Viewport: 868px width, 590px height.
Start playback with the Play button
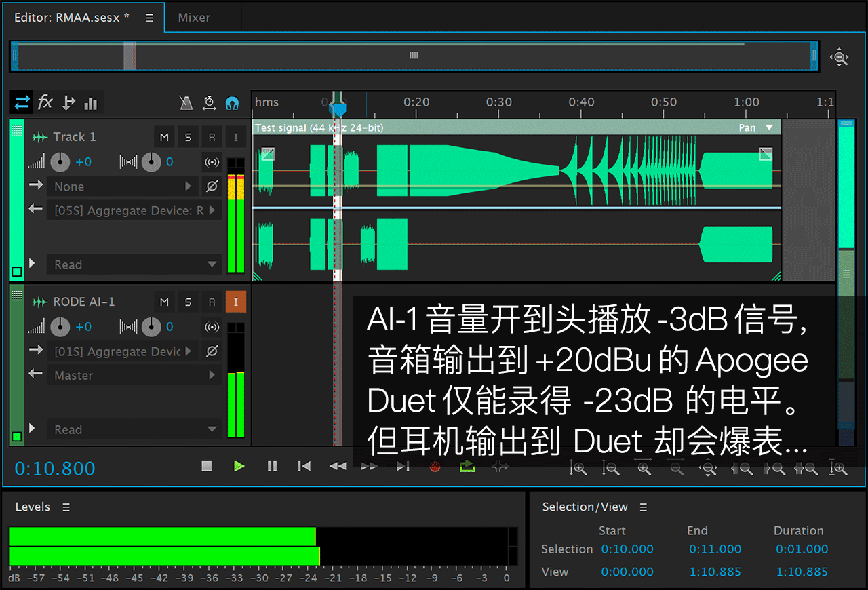click(x=239, y=466)
